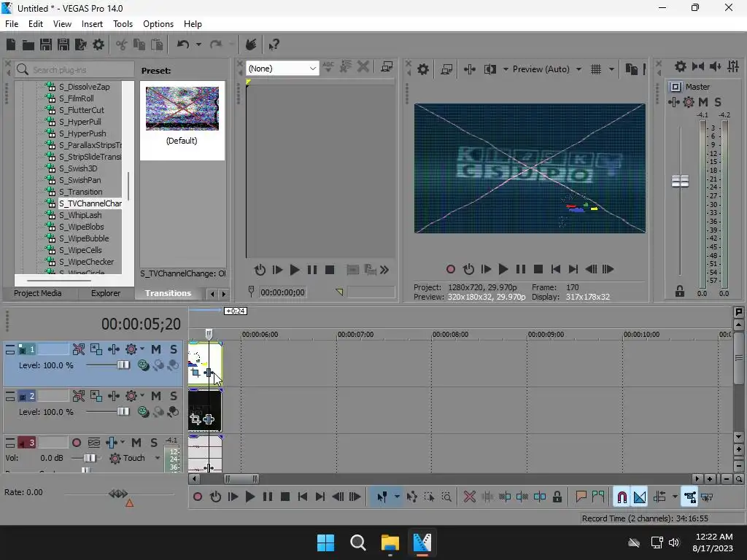Create a new project from main toolbar
Screen dimensions: 747x560
[x=11, y=44]
